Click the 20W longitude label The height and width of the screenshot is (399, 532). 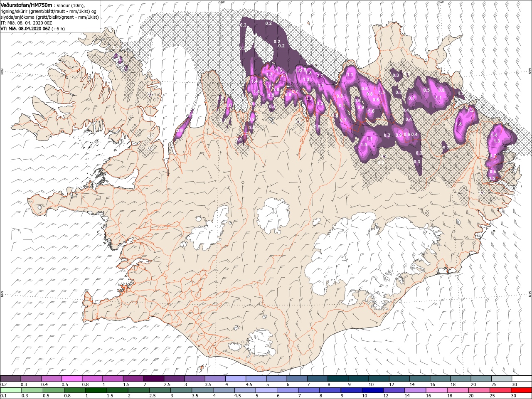click(221, 2)
